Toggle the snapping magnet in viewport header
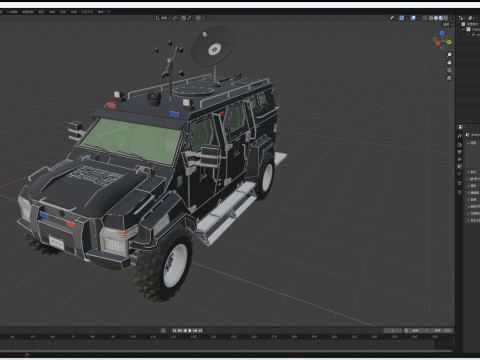Viewport: 480px width, 360px height. point(184,18)
